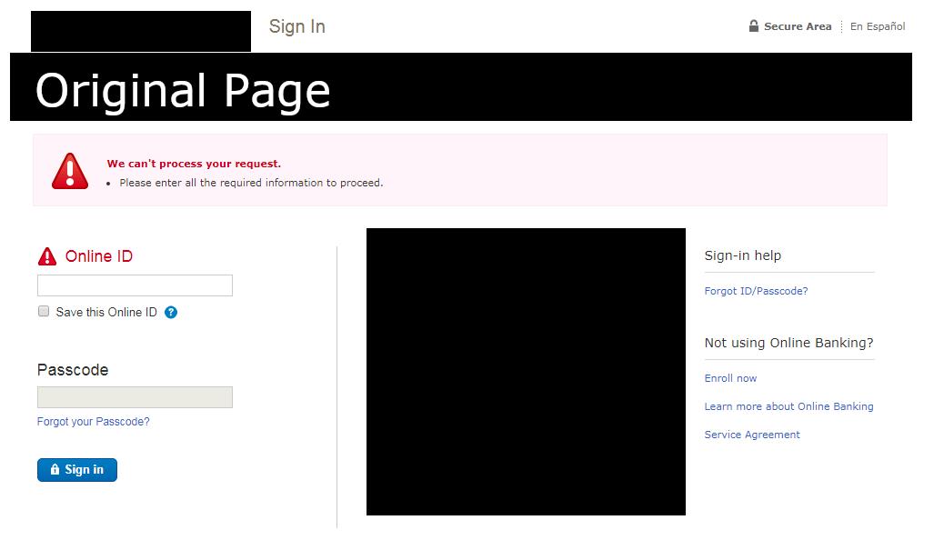Click the Not using Online Banking heading

[789, 343]
